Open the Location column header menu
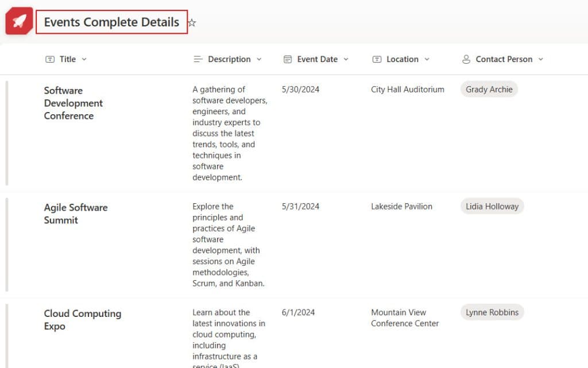588x368 pixels. pyautogui.click(x=427, y=59)
